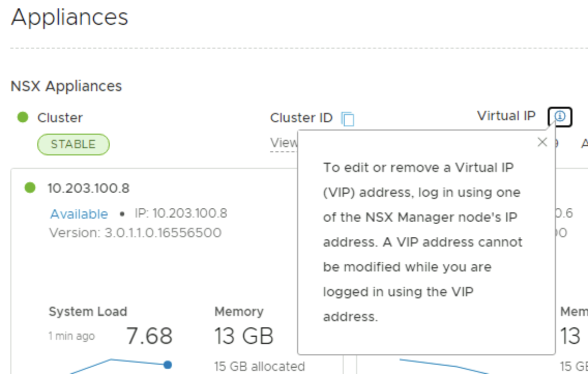Click the Virtual IP label

506,116
